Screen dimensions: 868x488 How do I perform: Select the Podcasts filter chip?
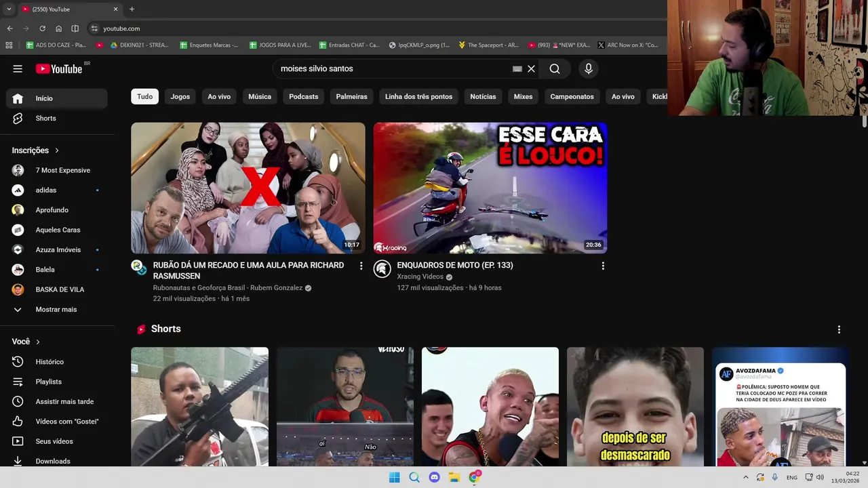click(303, 96)
